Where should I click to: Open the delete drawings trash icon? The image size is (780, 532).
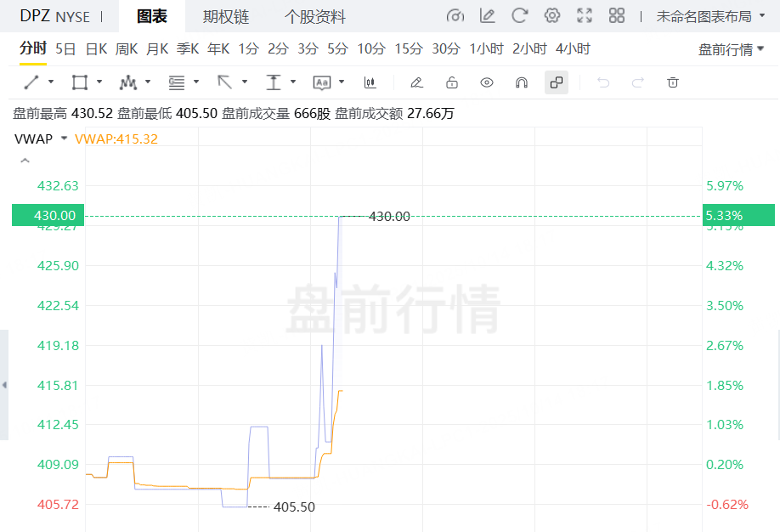pos(673,82)
